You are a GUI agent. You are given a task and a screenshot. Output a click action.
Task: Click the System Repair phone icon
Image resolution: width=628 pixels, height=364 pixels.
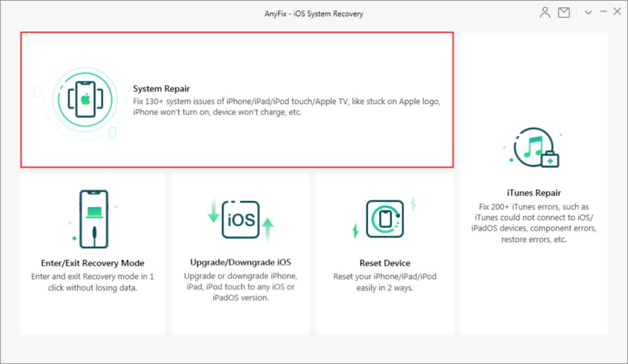[x=85, y=99]
